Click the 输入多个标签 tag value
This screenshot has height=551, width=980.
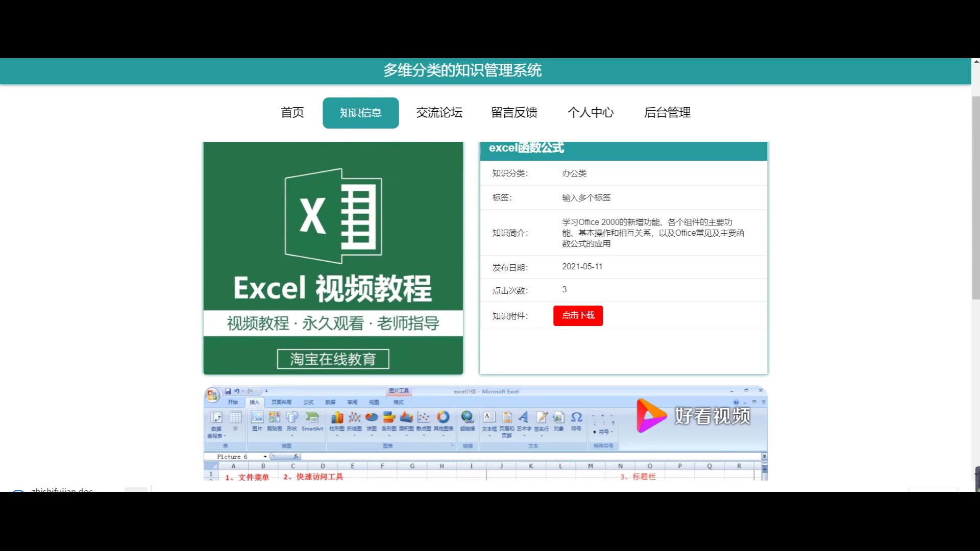click(586, 197)
